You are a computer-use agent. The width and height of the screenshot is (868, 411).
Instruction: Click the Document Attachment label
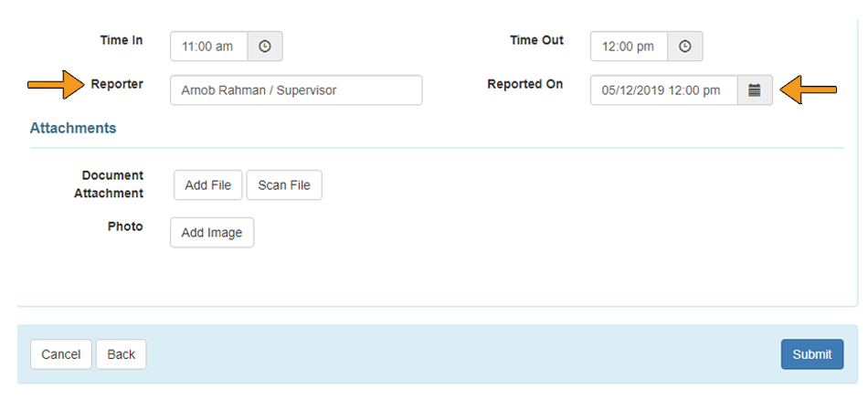(x=109, y=184)
